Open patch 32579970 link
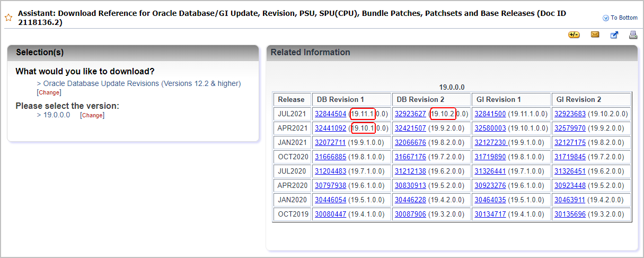This screenshot has width=644, height=258. 570,128
